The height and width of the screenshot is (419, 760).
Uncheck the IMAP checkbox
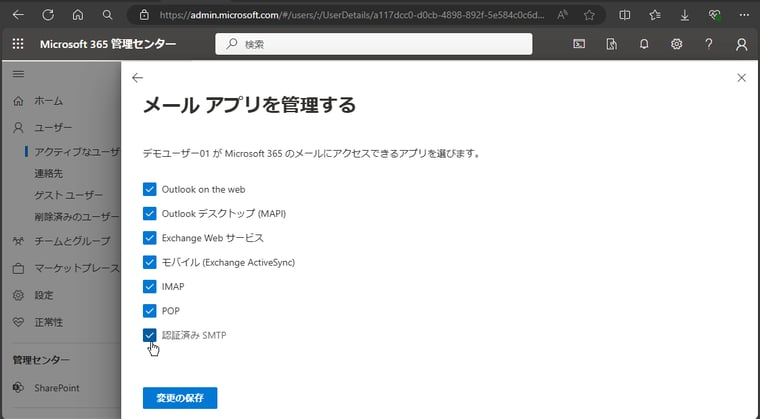tap(150, 286)
